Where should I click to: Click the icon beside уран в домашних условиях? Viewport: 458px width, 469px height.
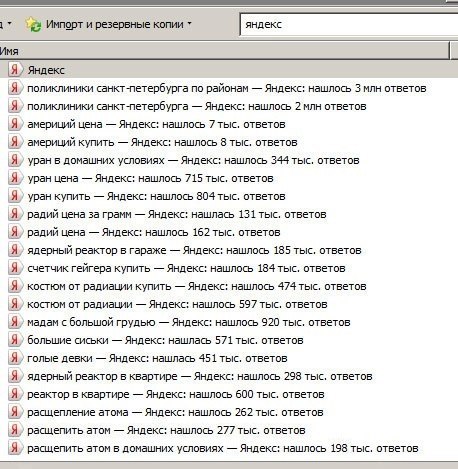click(x=15, y=160)
